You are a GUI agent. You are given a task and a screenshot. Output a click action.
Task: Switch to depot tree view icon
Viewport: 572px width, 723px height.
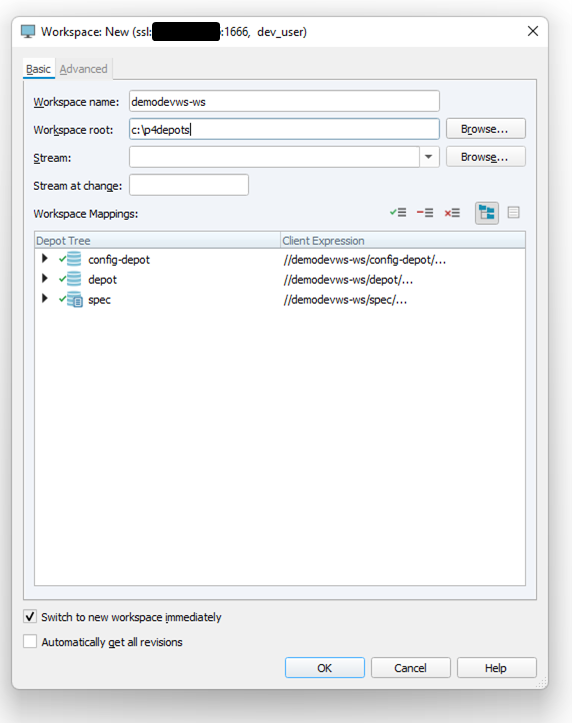tap(487, 213)
